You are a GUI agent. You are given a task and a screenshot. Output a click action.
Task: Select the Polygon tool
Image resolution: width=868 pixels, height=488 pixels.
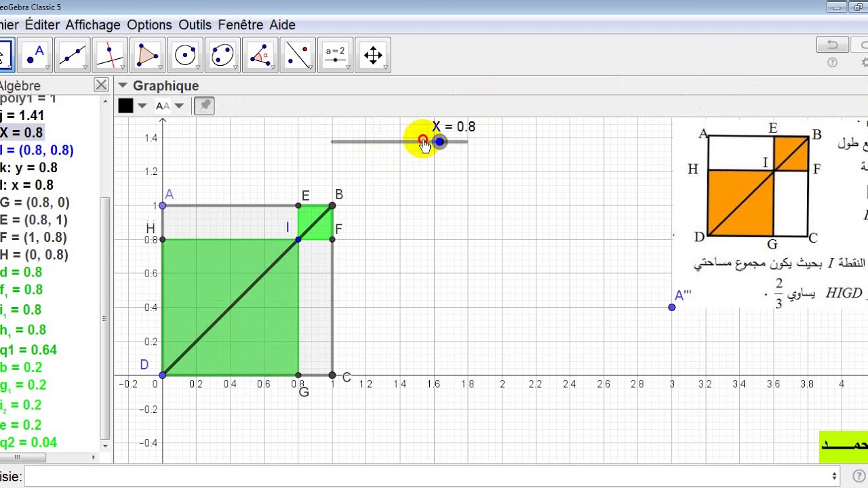tap(148, 56)
